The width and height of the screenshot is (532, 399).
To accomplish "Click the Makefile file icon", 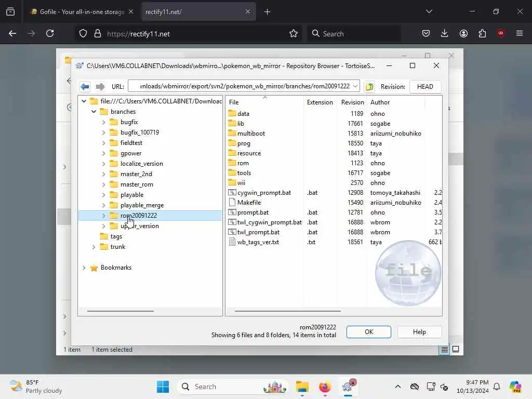I will point(232,202).
